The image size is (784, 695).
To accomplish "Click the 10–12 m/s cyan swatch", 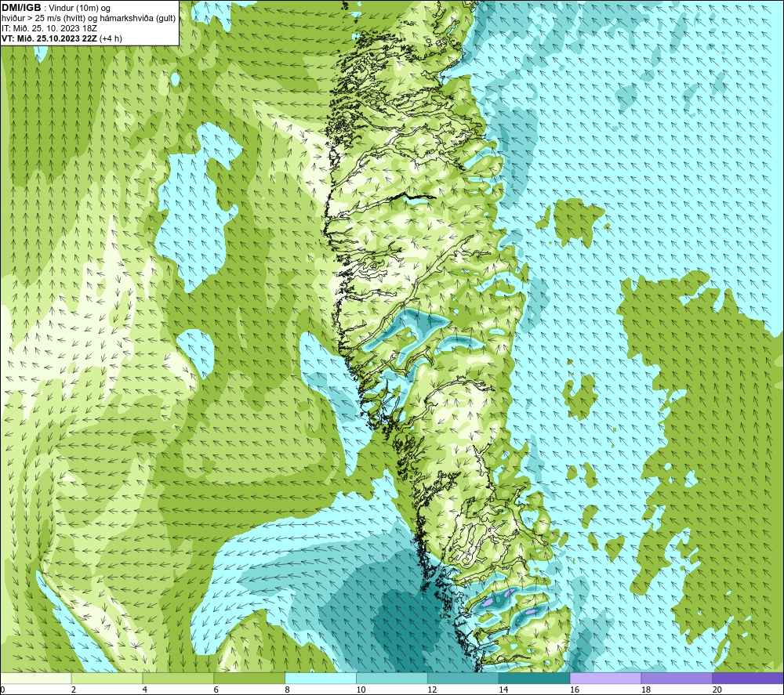I will pos(391,678).
